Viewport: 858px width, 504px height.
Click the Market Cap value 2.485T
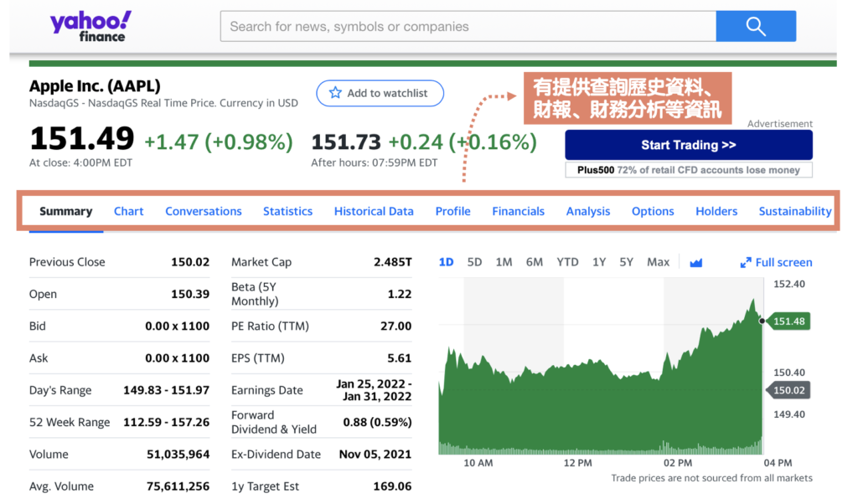pyautogui.click(x=392, y=262)
